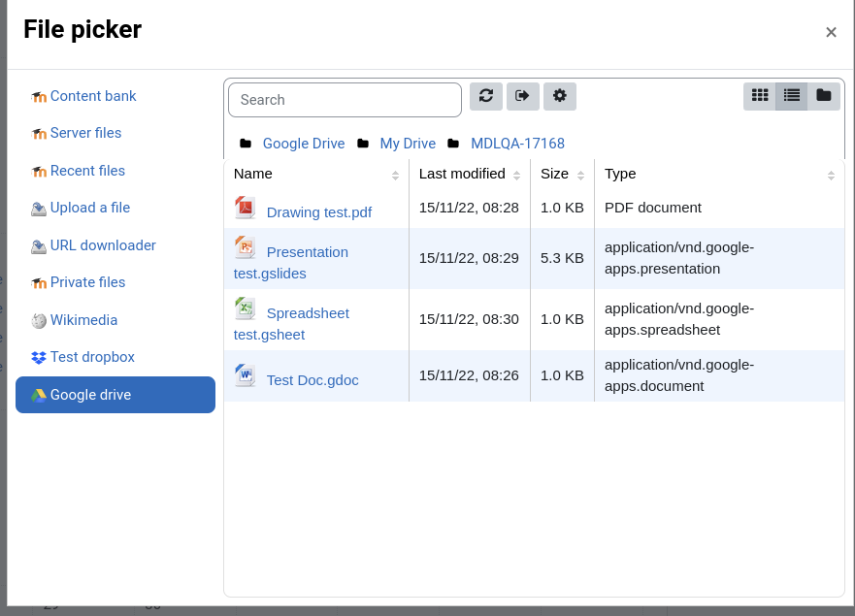Click the Wikimedia globe icon
Screen dimensions: 855x616
click(39, 321)
